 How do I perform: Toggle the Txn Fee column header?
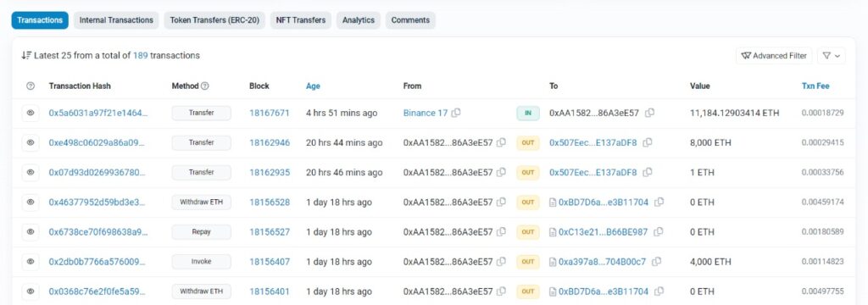click(x=815, y=86)
